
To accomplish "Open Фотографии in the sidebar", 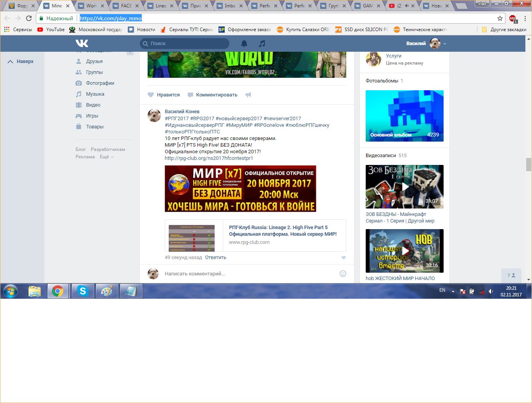I will coord(100,83).
